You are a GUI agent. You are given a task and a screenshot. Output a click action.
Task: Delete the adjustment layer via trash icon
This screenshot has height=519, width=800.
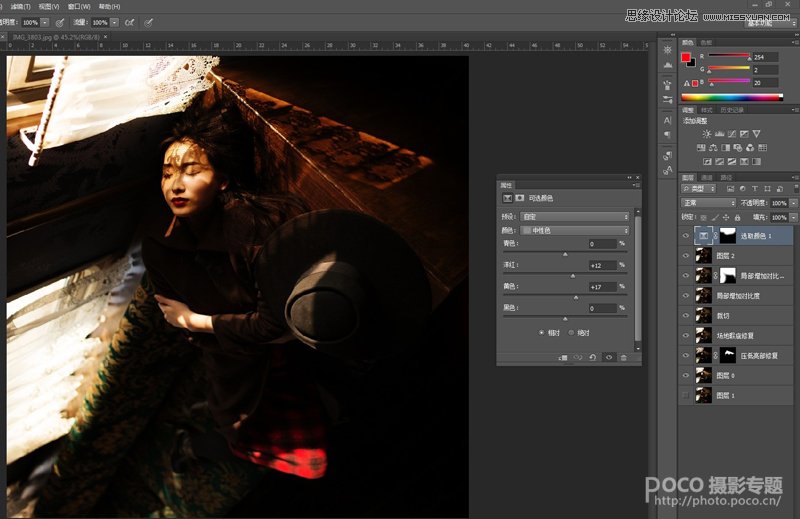624,357
